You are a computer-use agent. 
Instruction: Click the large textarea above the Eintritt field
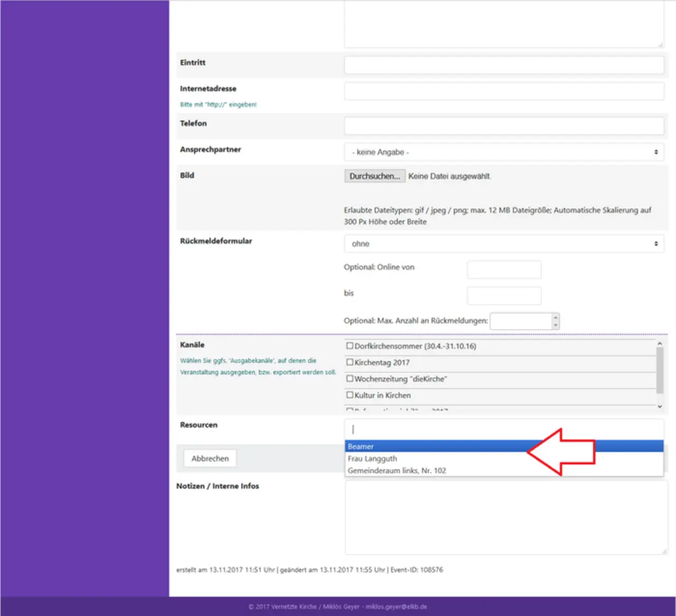504,24
